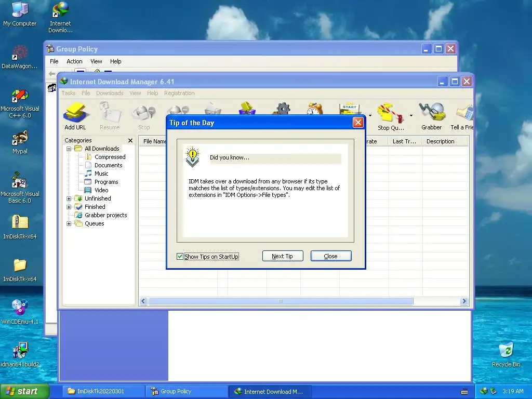
Task: Close Tip of the Day with red X
Action: [358, 123]
